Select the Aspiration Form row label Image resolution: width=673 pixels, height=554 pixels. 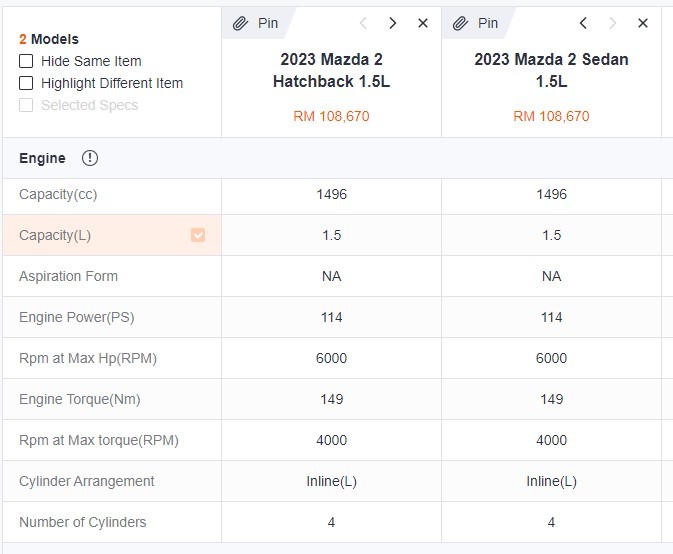point(68,276)
